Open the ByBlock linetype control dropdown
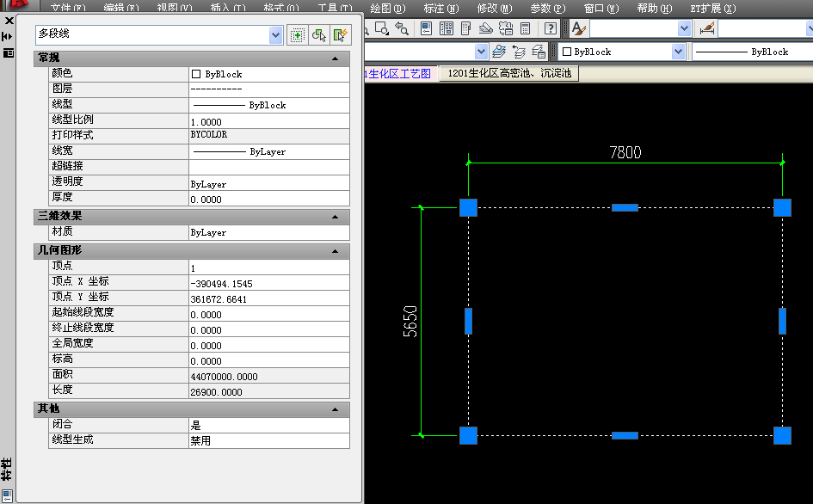This screenshot has width=813, height=504. click(x=753, y=52)
